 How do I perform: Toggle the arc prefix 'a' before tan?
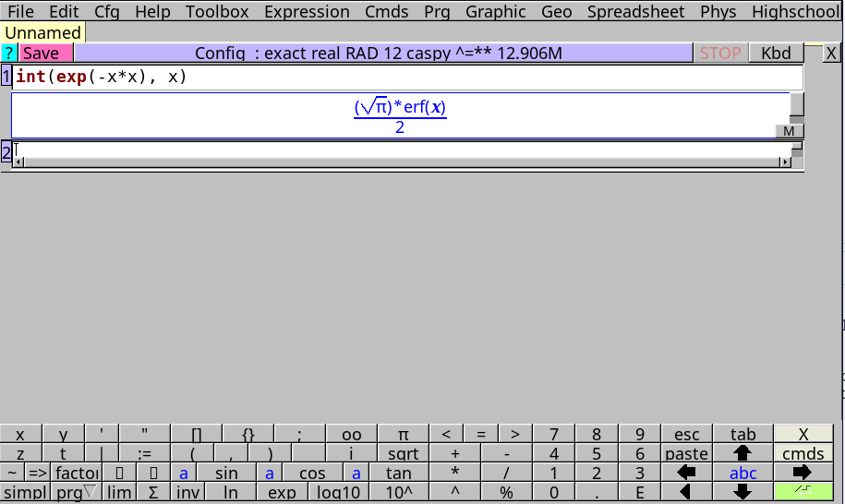click(356, 473)
